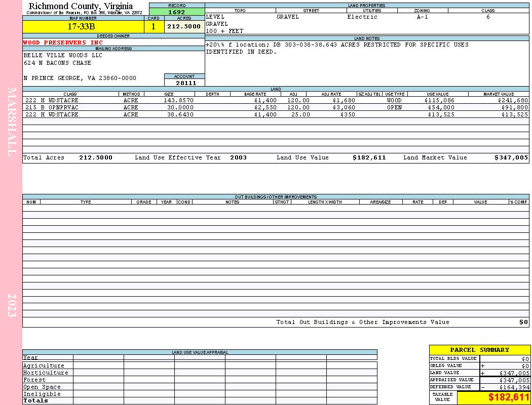Click land properties class value 6
The image size is (532, 405).
(x=488, y=17)
